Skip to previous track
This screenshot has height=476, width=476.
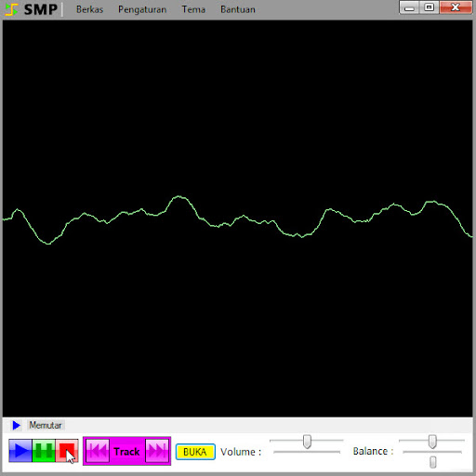click(98, 451)
